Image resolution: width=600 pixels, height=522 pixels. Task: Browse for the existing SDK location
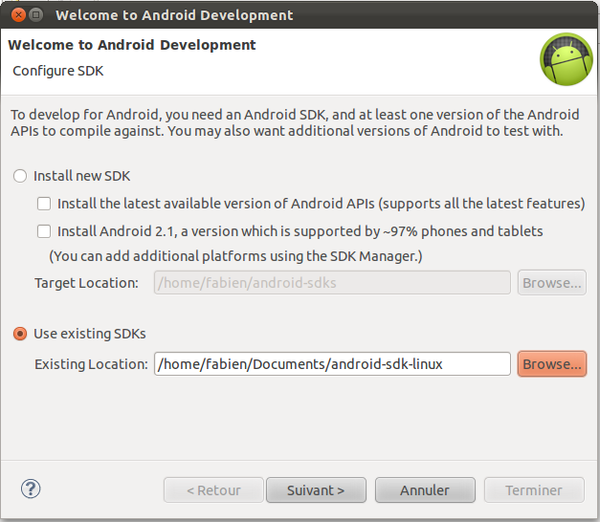coord(552,364)
